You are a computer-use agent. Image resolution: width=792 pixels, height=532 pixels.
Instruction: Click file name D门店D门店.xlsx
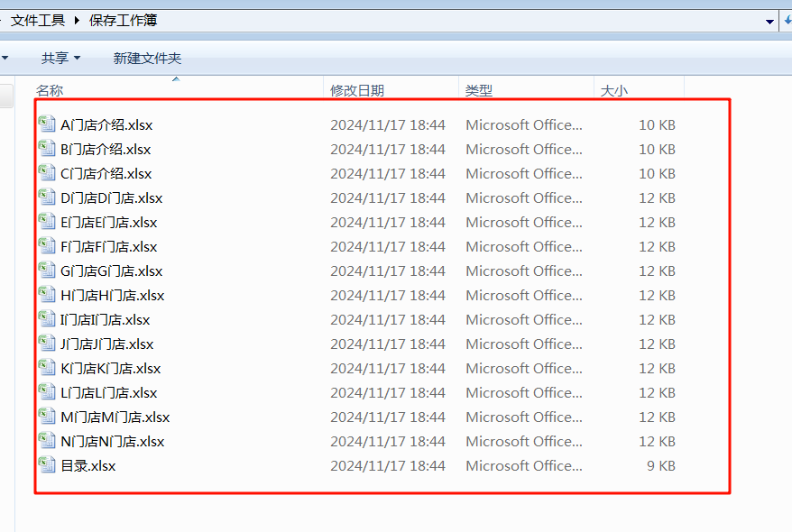[111, 197]
